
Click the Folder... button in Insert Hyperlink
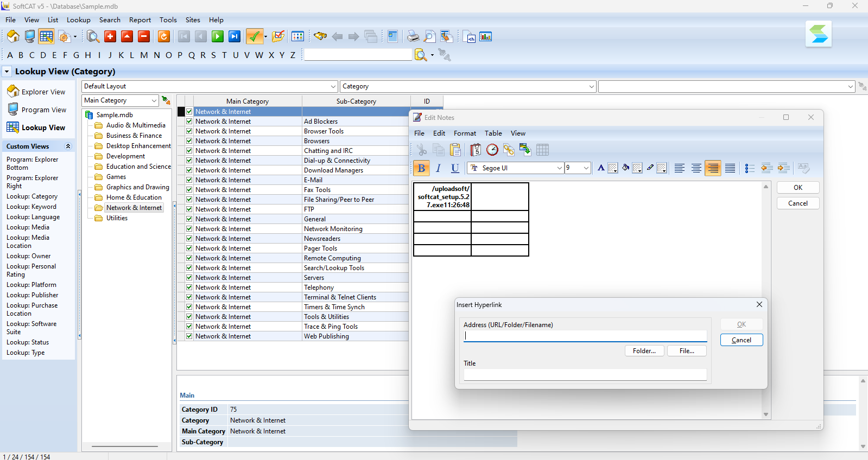644,351
